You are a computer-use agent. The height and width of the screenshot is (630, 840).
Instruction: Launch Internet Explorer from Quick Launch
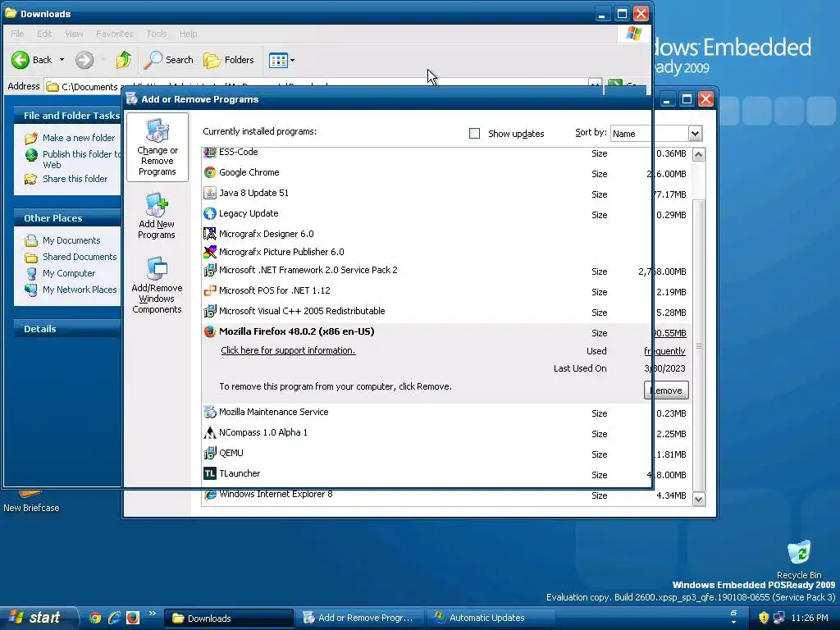pyautogui.click(x=114, y=618)
